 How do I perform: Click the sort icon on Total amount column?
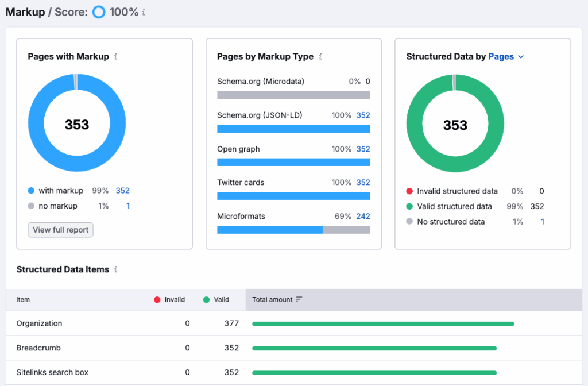(299, 299)
